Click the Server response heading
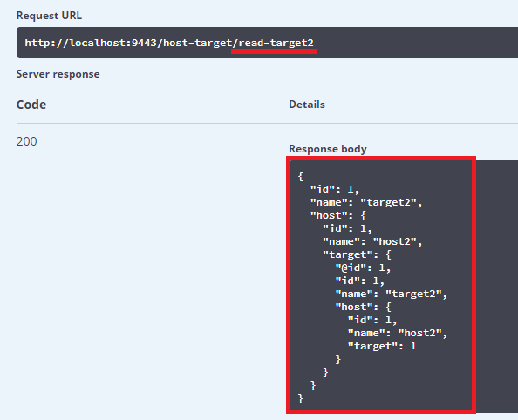 [x=58, y=74]
